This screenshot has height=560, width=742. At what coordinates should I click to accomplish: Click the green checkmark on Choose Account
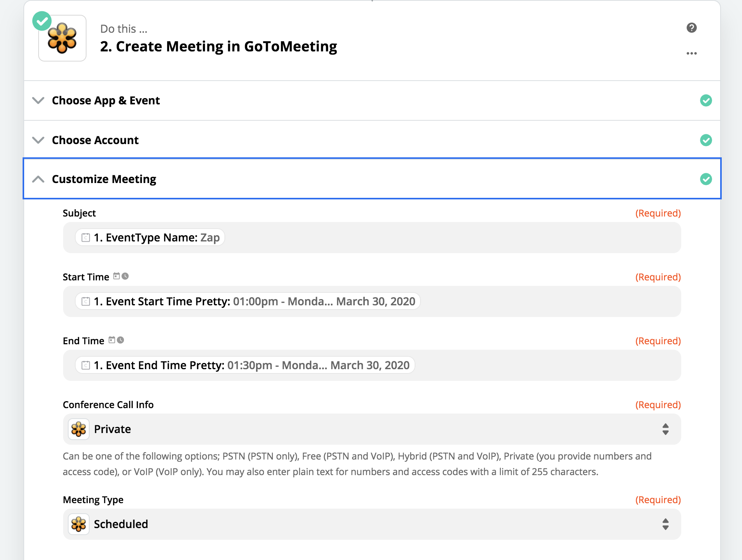[706, 140]
